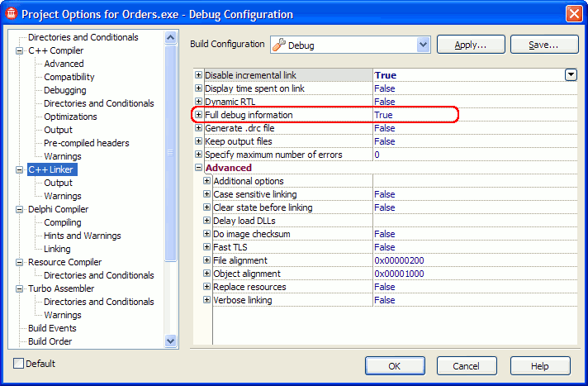Collapse the Advanced section

tap(198, 168)
